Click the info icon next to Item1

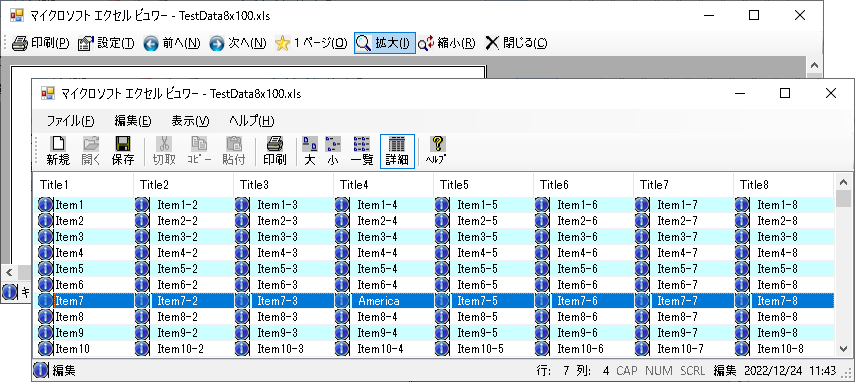46,205
